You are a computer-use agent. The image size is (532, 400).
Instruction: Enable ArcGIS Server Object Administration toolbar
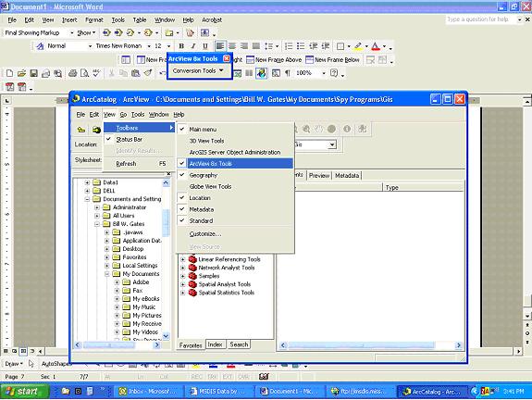tap(235, 152)
